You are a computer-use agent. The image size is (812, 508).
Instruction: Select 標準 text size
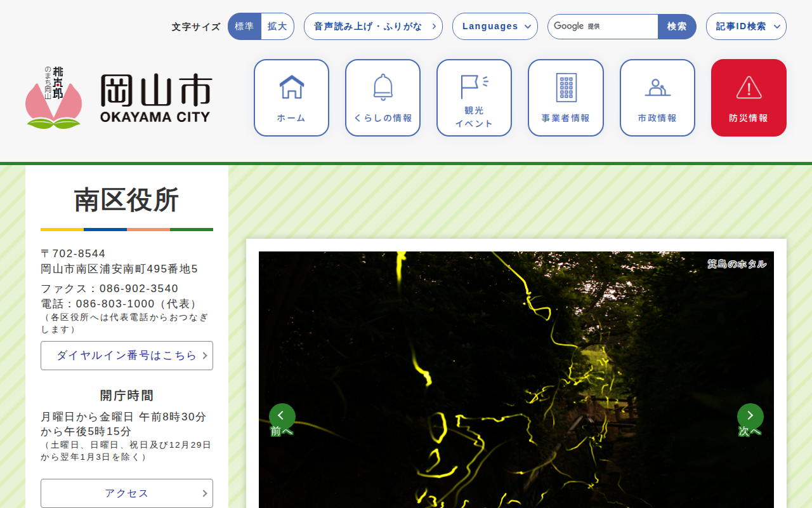(244, 27)
